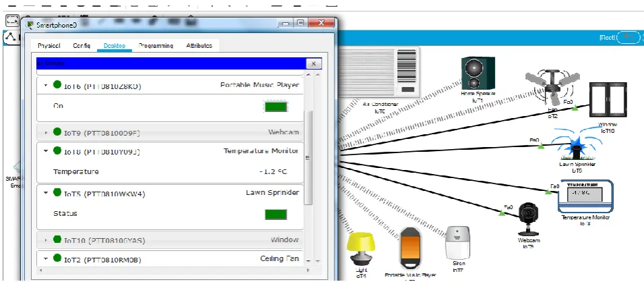The width and height of the screenshot is (644, 282).
Task: Click the horizontal scrollbar right arrow
Action: 308,271
